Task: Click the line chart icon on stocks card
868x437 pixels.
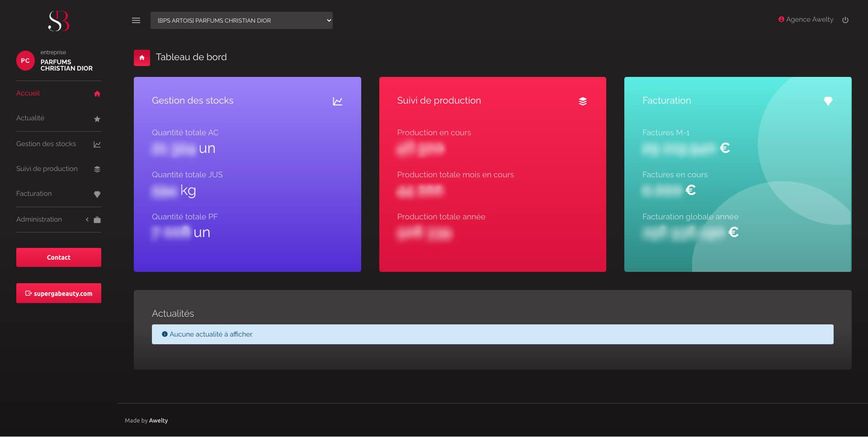Action: [x=338, y=101]
